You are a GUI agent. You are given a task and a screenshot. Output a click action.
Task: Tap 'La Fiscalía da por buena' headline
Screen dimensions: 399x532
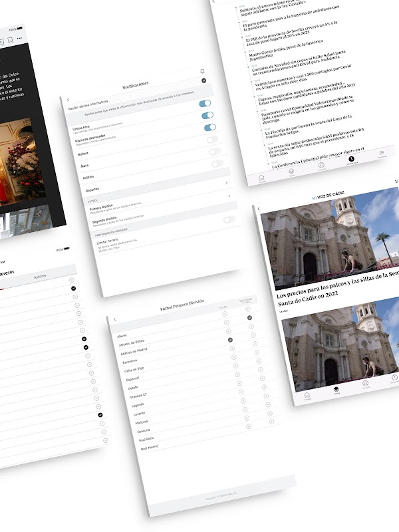(309, 125)
